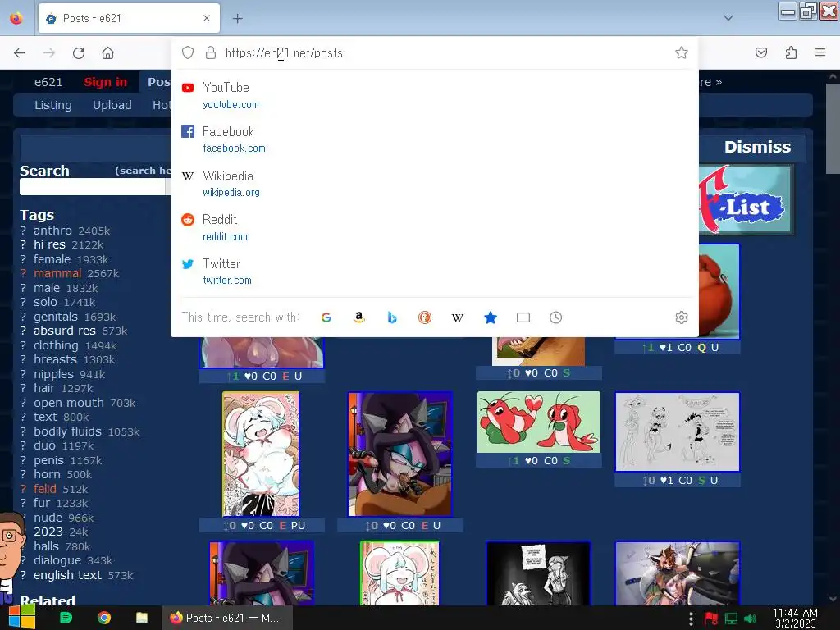
Task: Pick YouTube suggestion in address dropdown
Action: pyautogui.click(x=435, y=95)
